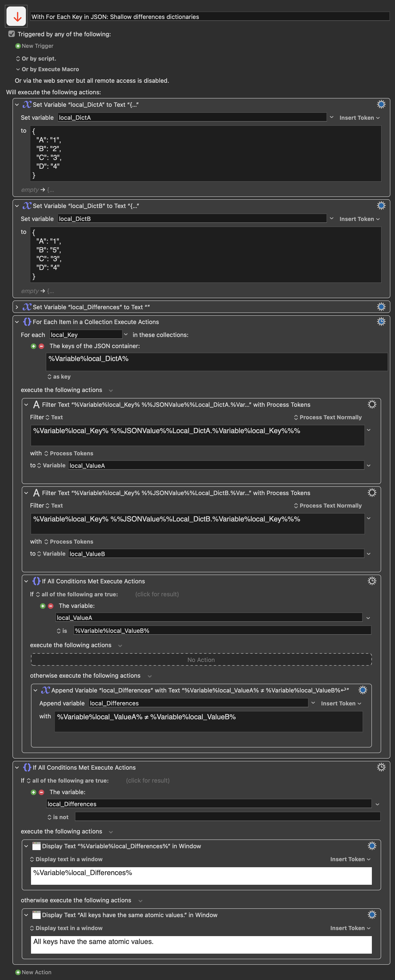
Task: Change 'Display text in a window' in last action
Action: tap(66, 928)
